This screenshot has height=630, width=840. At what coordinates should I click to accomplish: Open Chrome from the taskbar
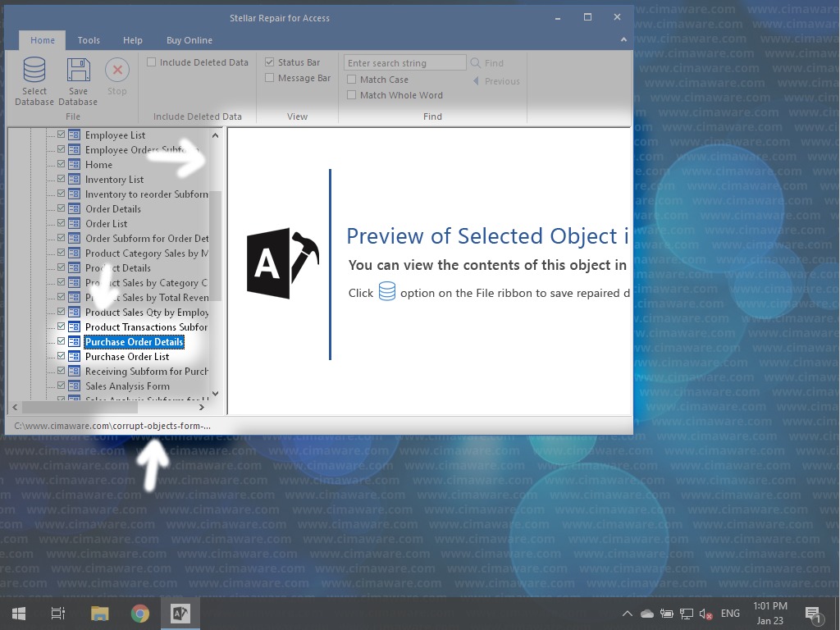point(139,613)
